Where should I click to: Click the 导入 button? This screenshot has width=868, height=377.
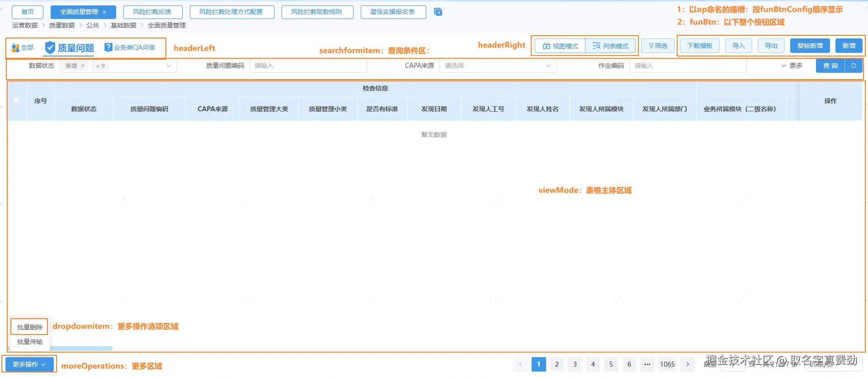739,46
